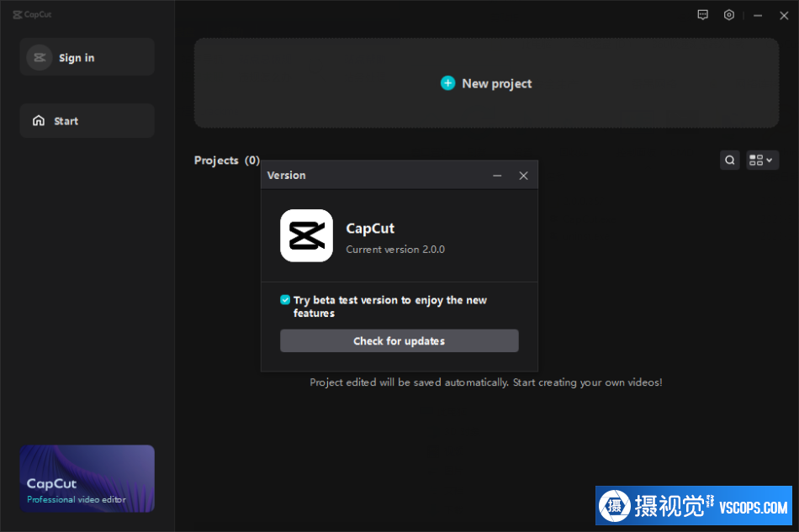The image size is (799, 532).
Task: Click the 'Version' dialog title
Action: tap(286, 175)
